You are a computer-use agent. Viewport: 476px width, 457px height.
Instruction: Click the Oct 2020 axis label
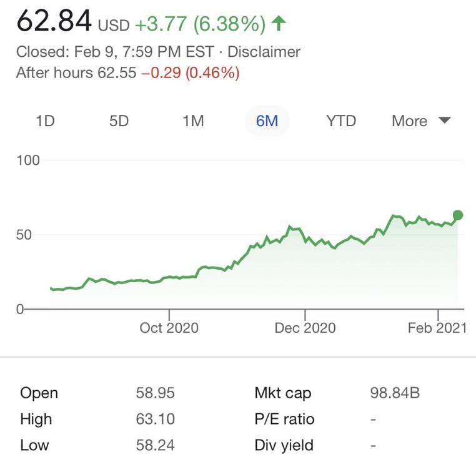point(169,328)
